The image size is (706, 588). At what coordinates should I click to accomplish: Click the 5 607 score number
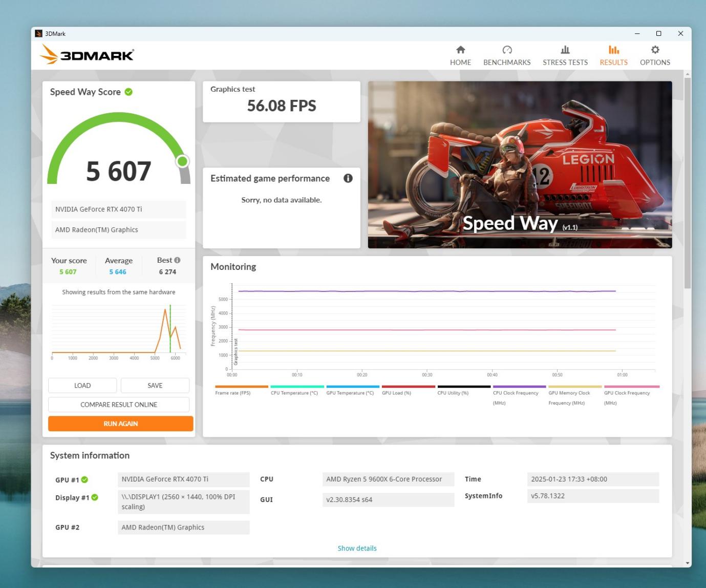pyautogui.click(x=119, y=171)
